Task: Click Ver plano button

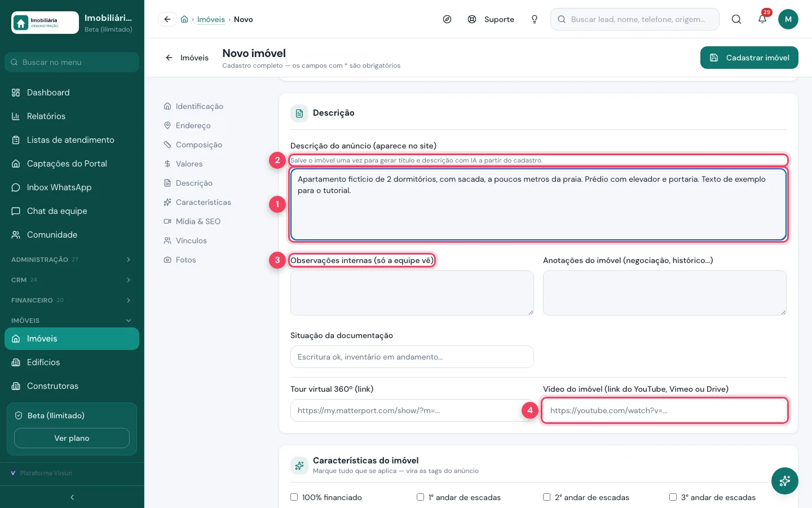Action: (72, 438)
